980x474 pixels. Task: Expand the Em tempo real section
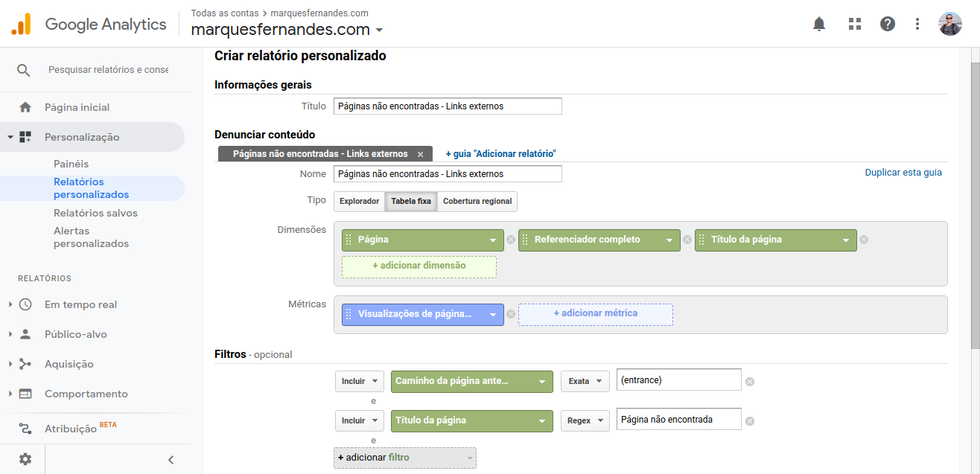point(10,304)
